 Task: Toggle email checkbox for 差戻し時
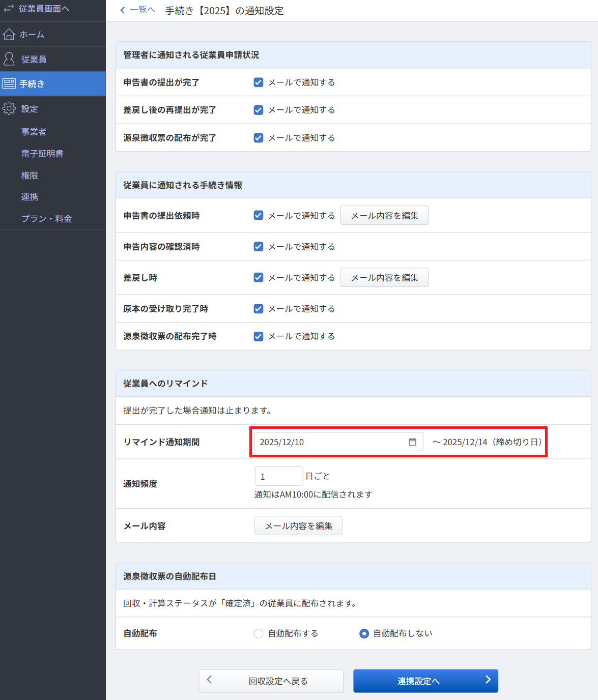[x=259, y=278]
